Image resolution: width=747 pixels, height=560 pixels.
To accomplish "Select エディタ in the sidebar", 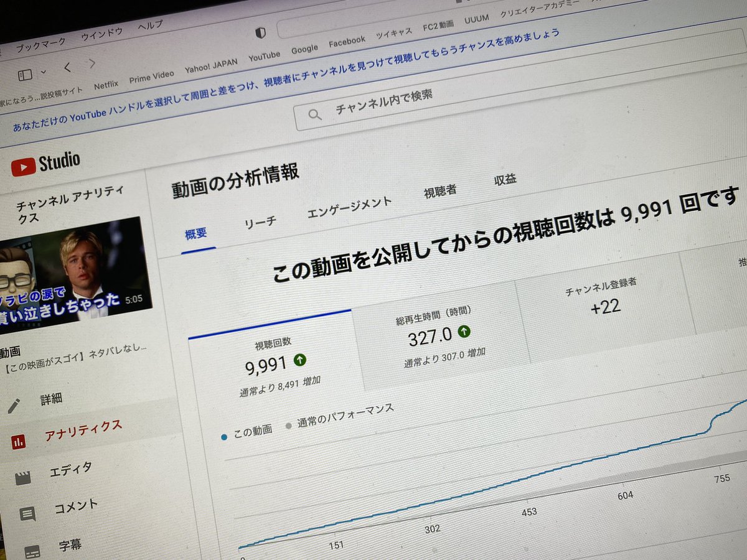I will click(x=70, y=469).
